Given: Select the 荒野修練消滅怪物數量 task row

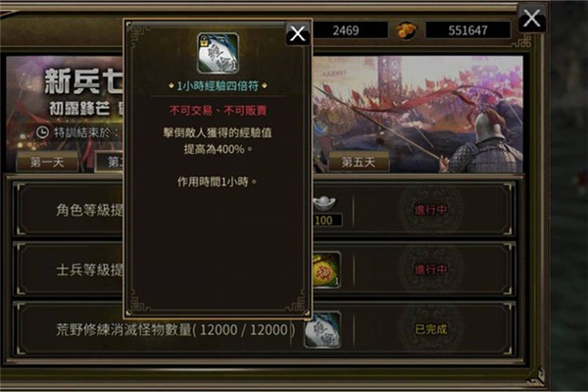Looking at the screenshot, I should [x=264, y=329].
